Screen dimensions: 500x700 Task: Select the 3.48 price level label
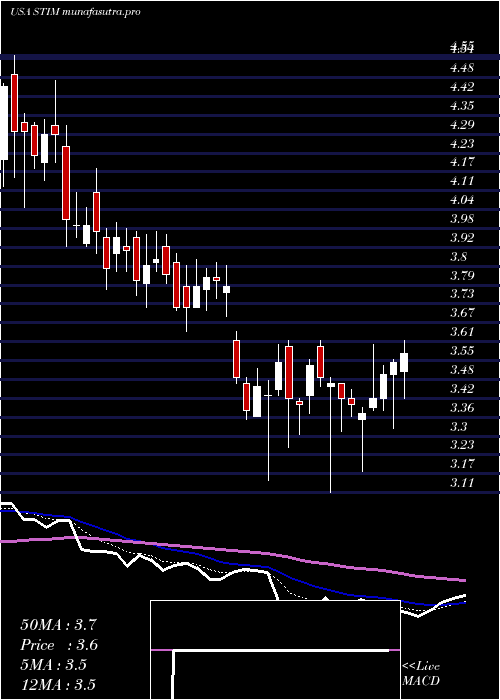pyautogui.click(x=462, y=370)
